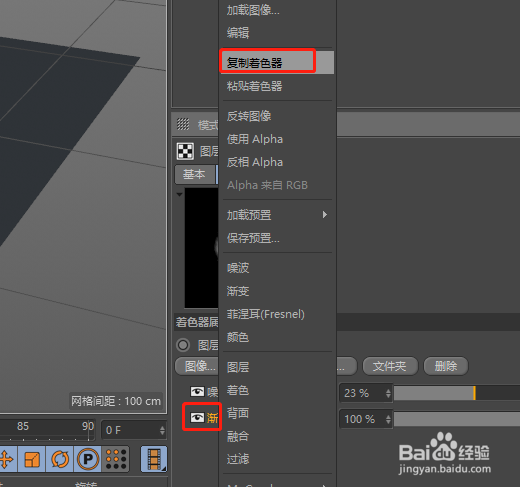Click frame 90 on the timeline ruler

coord(88,426)
